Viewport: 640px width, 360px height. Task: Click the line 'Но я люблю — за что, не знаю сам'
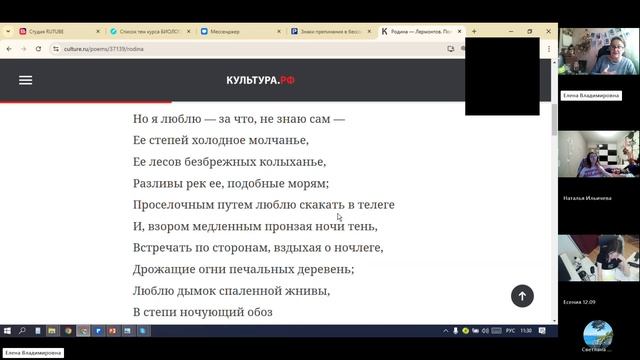(239, 119)
